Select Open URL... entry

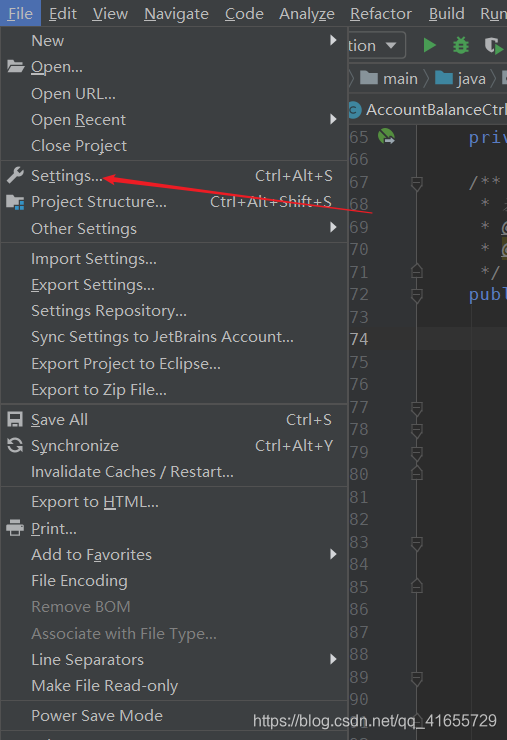click(174, 94)
